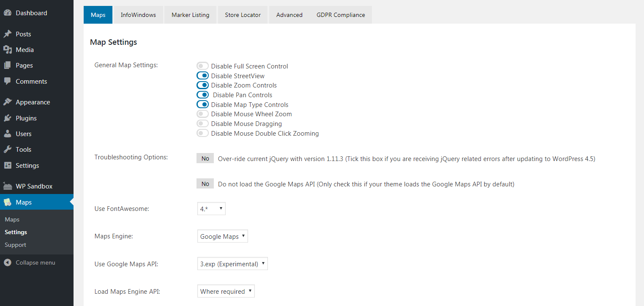Open the Media menu item
The image size is (644, 306).
tap(37, 49)
